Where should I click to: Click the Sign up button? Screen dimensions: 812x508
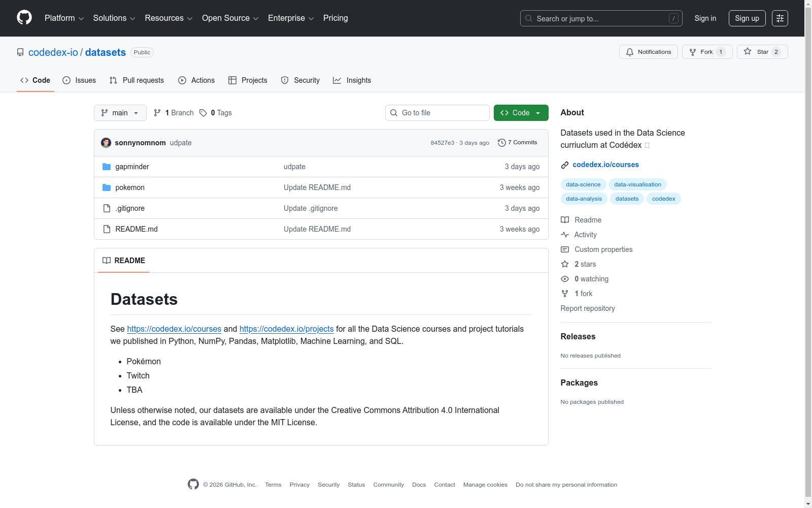[x=747, y=18]
